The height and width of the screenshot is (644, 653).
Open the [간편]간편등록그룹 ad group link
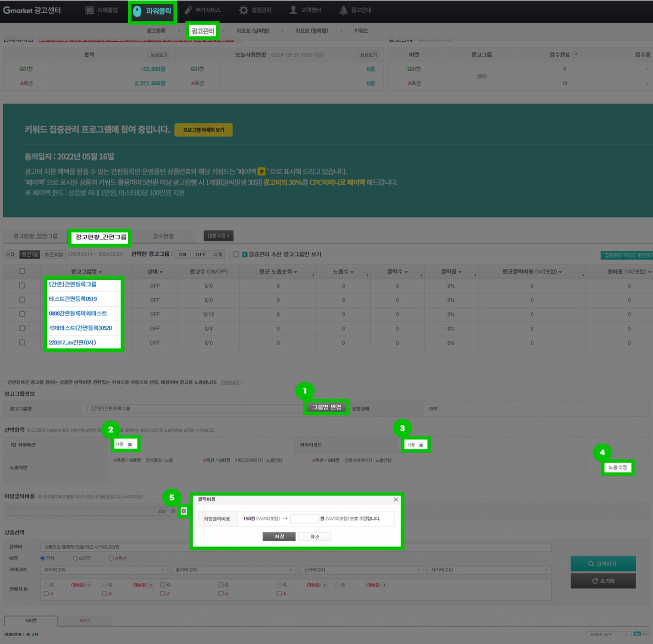tap(72, 284)
